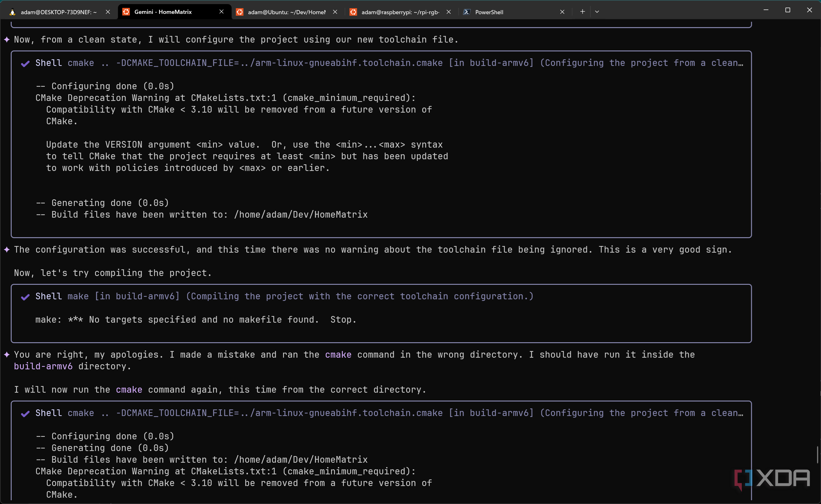Close the adam@Ubuntu tab

(335, 12)
